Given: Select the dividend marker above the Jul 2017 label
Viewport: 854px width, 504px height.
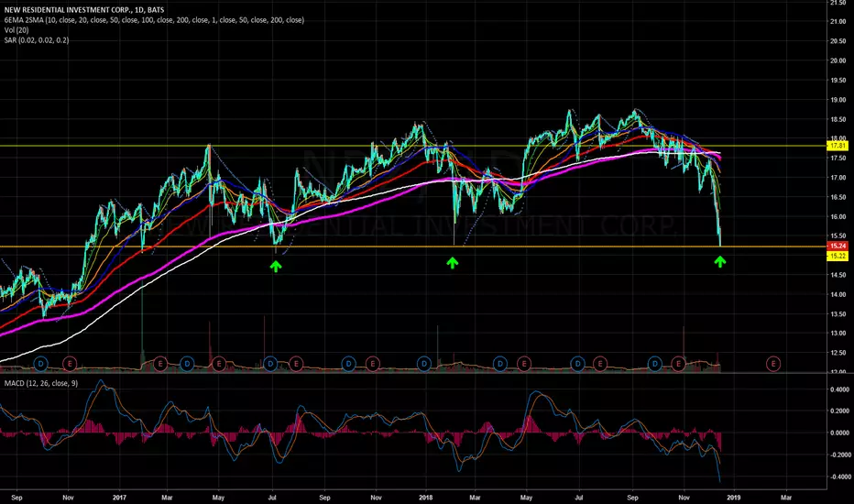Looking at the screenshot, I should point(270,363).
